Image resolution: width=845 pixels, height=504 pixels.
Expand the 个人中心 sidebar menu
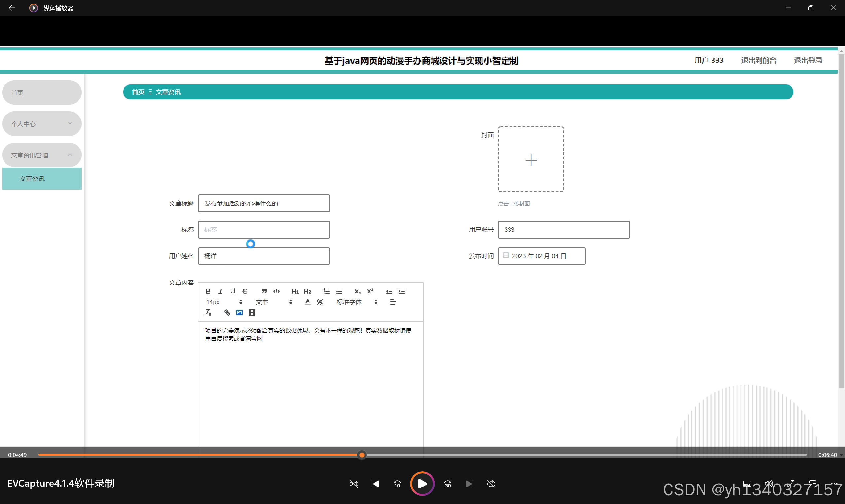point(42,124)
